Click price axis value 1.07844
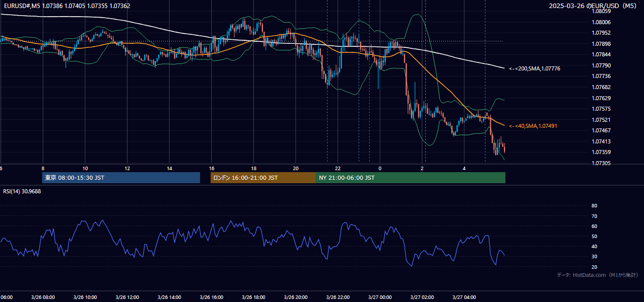This screenshot has width=644, height=302. point(601,54)
